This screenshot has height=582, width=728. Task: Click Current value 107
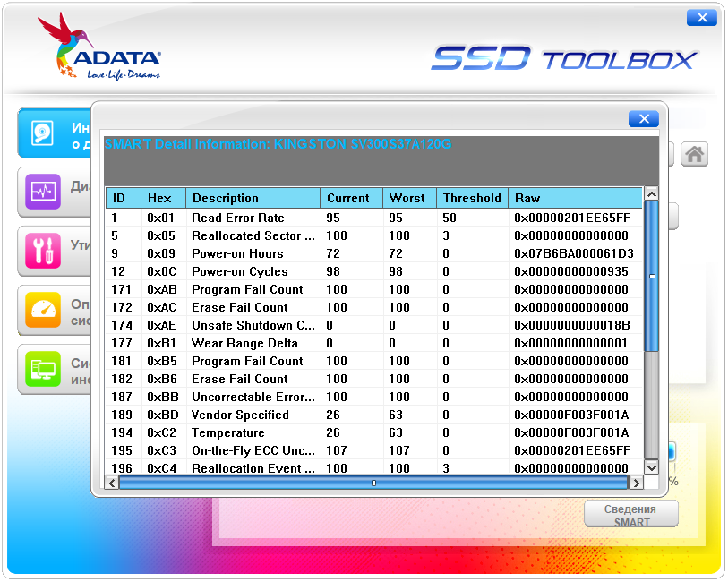tap(337, 450)
